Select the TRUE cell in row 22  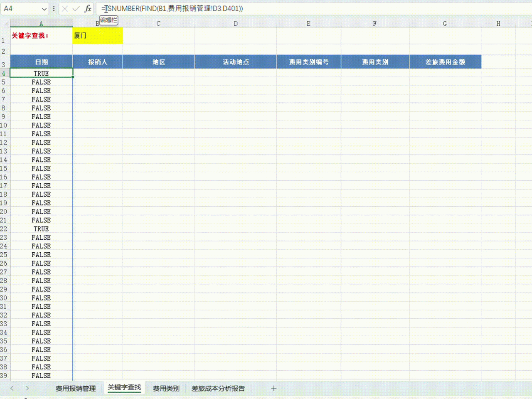(x=41, y=229)
